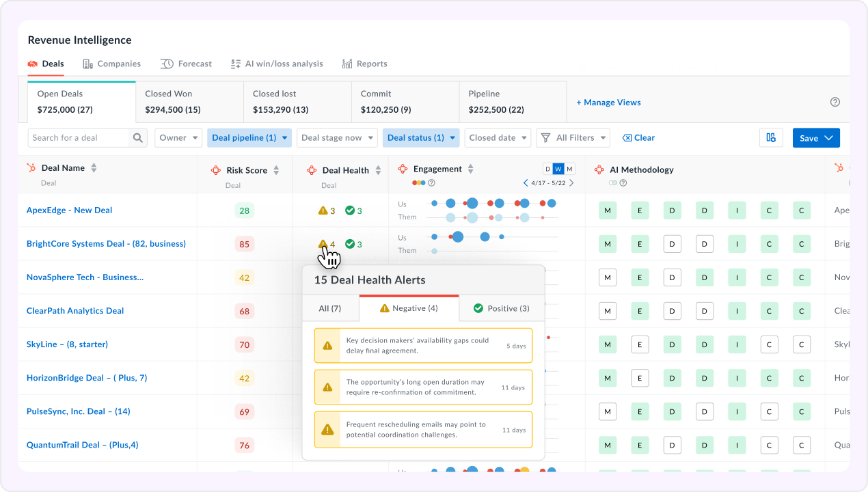Click the Deal Name HubSpot icon

31,167
